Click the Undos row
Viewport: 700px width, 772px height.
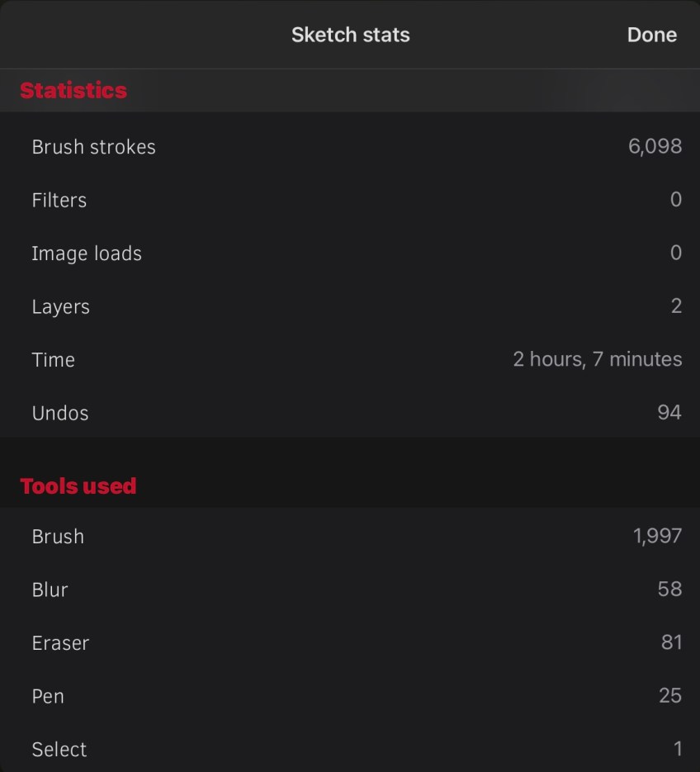pyautogui.click(x=60, y=413)
